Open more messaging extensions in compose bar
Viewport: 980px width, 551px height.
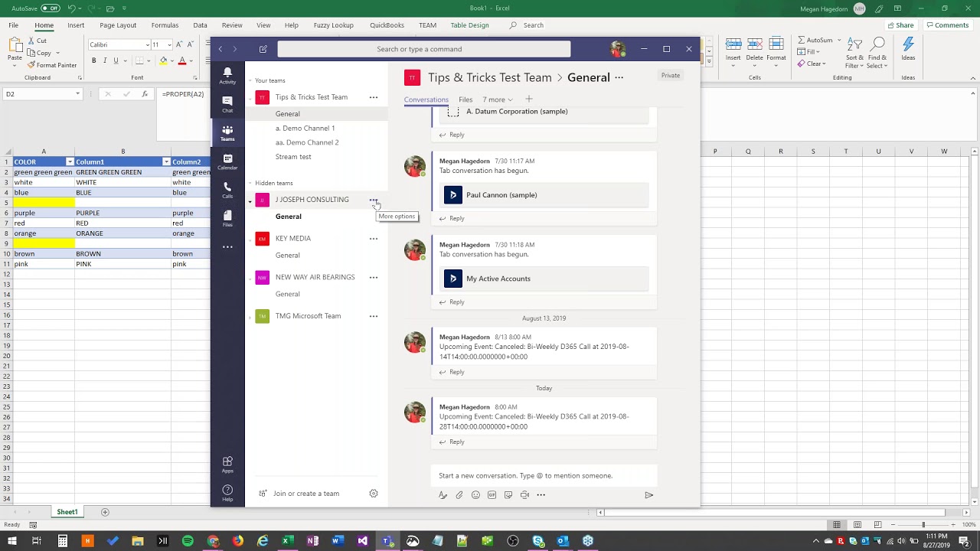(x=541, y=495)
